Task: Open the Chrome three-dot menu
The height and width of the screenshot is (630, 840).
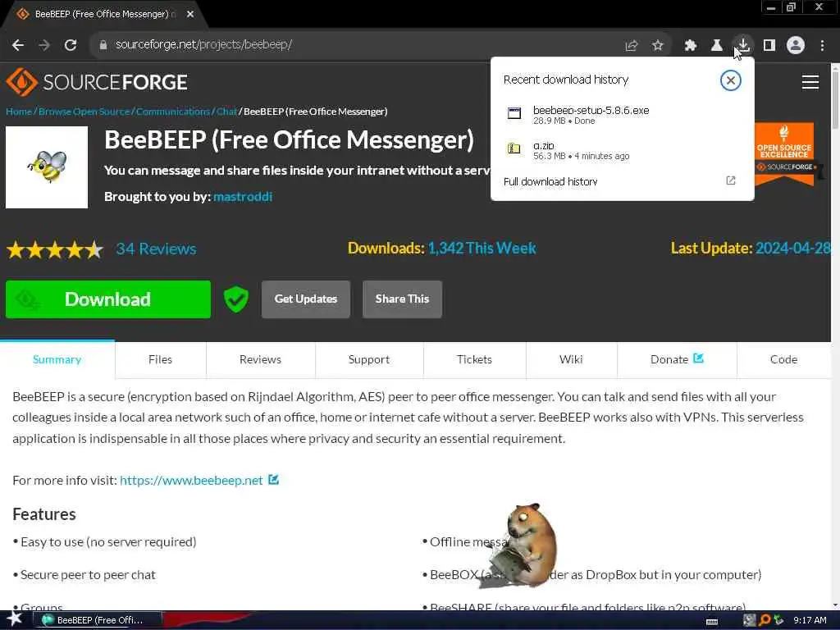Action: [822, 46]
